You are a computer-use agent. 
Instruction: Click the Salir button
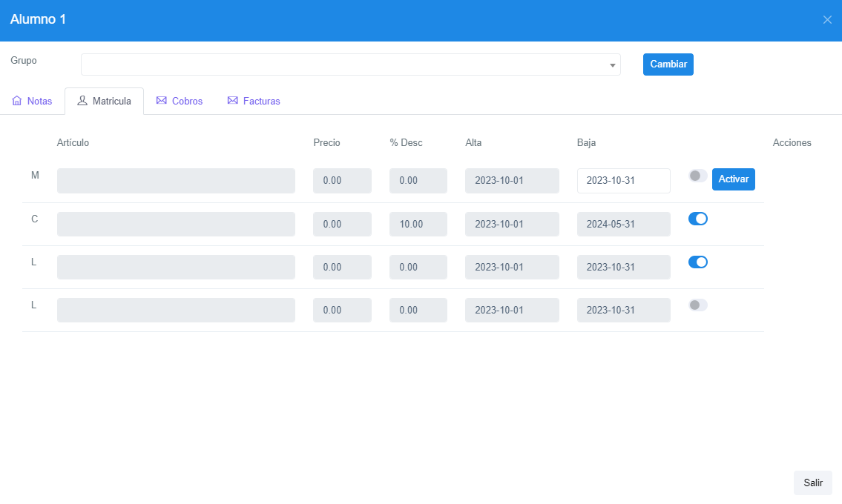[x=812, y=483]
